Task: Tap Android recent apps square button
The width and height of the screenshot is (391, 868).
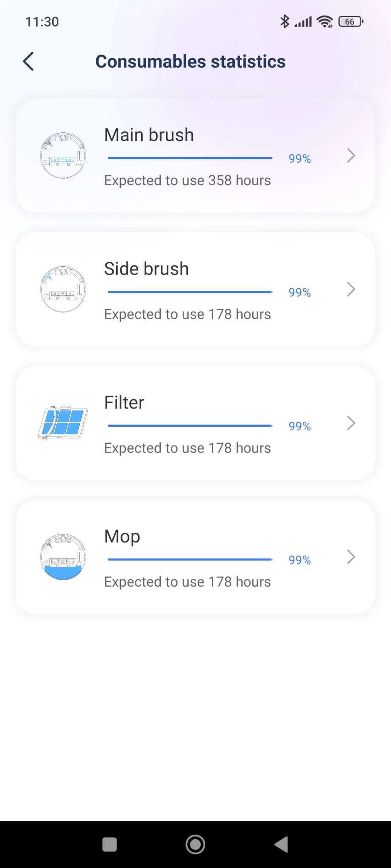Action: tap(109, 844)
